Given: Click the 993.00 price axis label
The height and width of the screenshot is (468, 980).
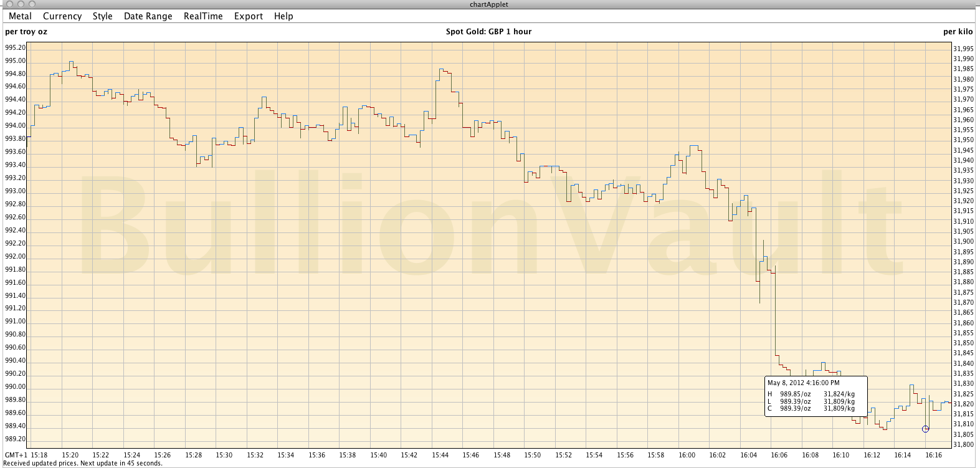Looking at the screenshot, I should [x=16, y=191].
